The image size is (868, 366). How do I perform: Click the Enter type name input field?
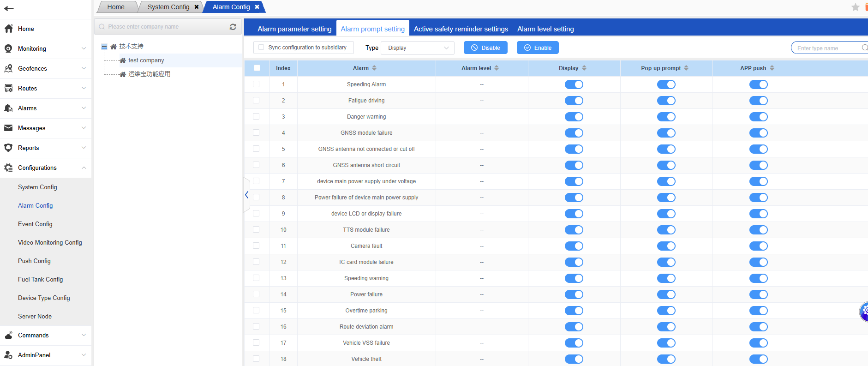pyautogui.click(x=826, y=48)
